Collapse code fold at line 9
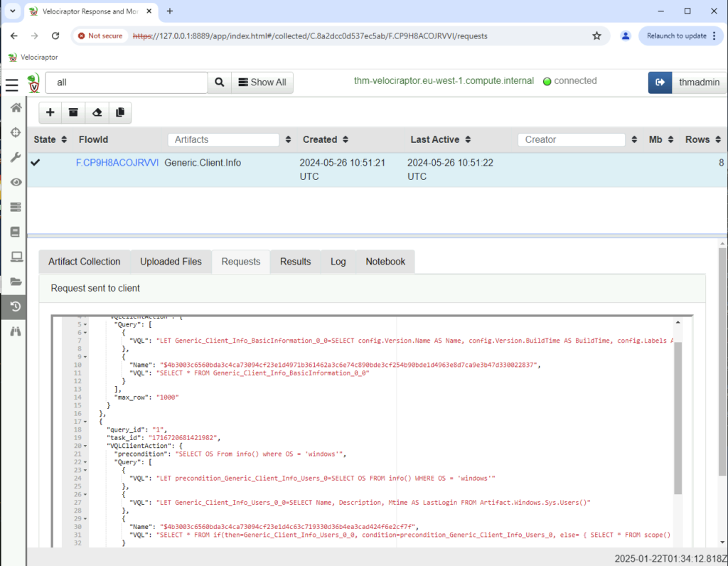This screenshot has height=566, width=728. click(x=85, y=357)
